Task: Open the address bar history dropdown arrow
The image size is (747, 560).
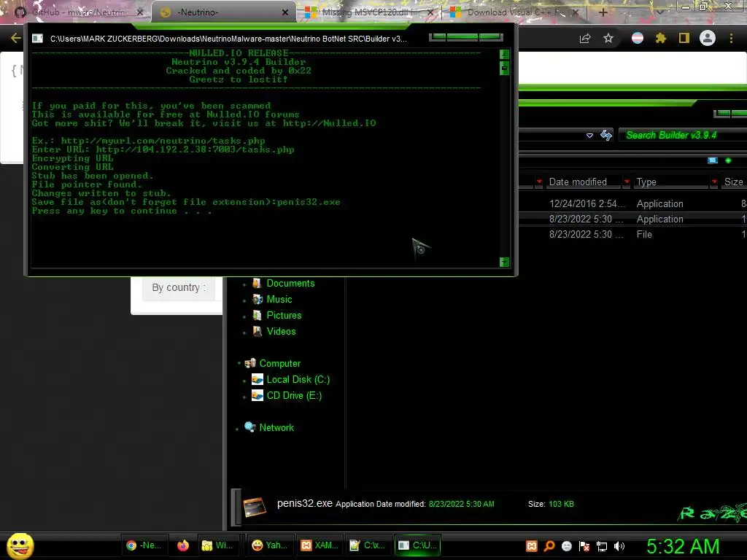Action: (x=589, y=136)
